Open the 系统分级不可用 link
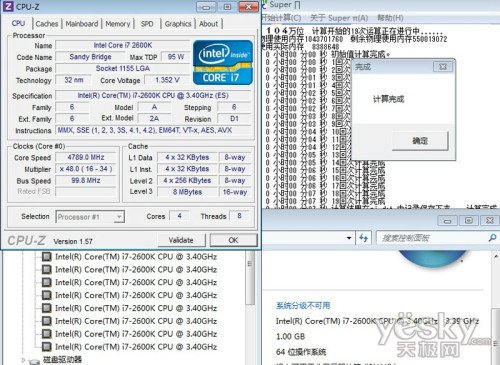Image resolution: width=500 pixels, height=365 pixels. [303, 305]
